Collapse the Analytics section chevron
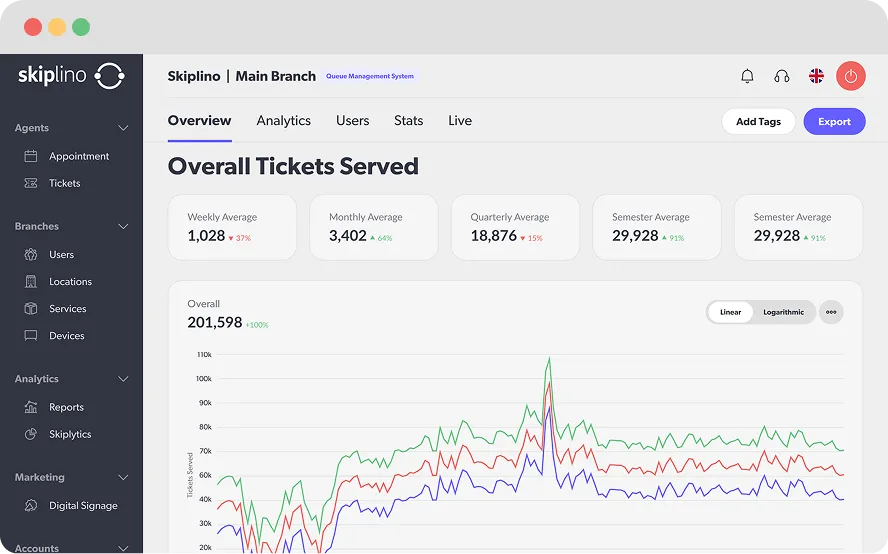 (x=123, y=379)
